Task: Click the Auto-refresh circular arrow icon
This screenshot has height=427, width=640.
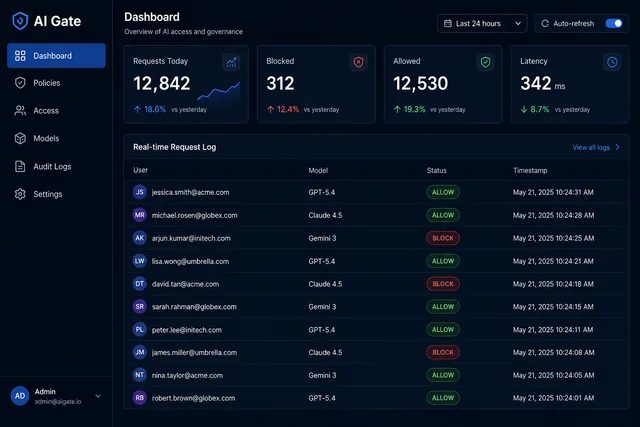Action: tap(545, 24)
